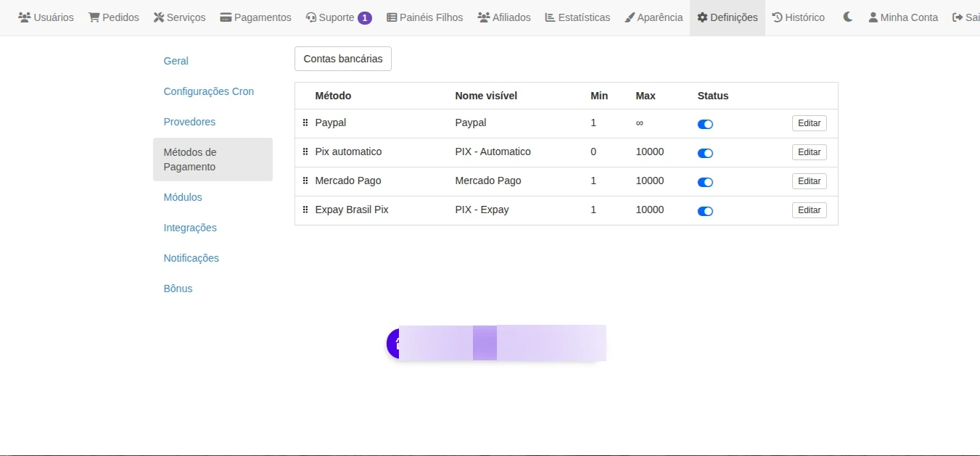
Task: Edit the Pix automatico payment method
Action: [809, 152]
